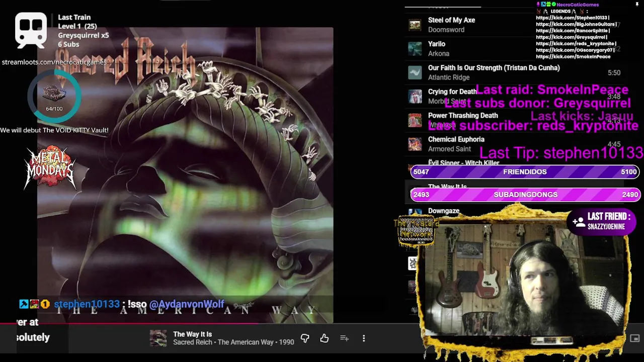The height and width of the screenshot is (362, 644).
Task: Click the FRIENDIDOS goal progress bar
Action: pos(525,171)
